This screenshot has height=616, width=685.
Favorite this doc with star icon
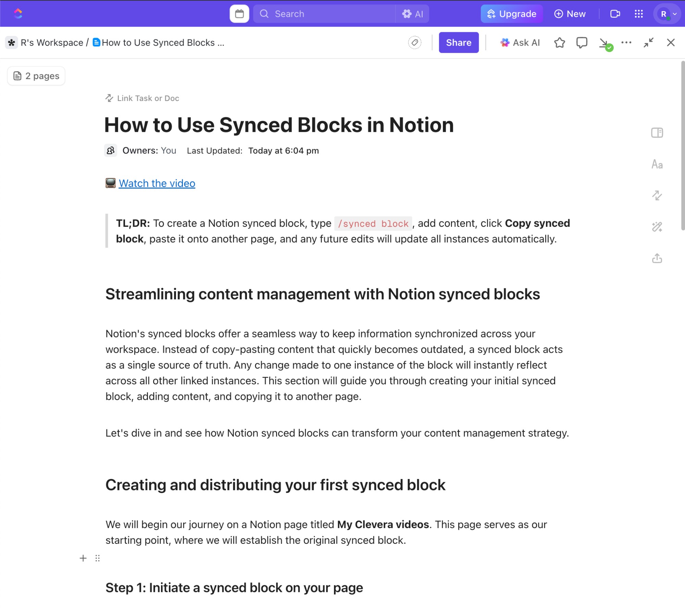559,42
